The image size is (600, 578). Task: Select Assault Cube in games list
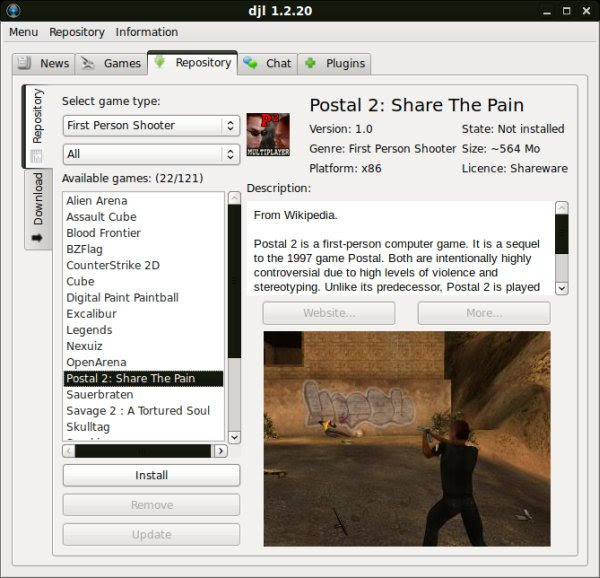tap(143, 217)
